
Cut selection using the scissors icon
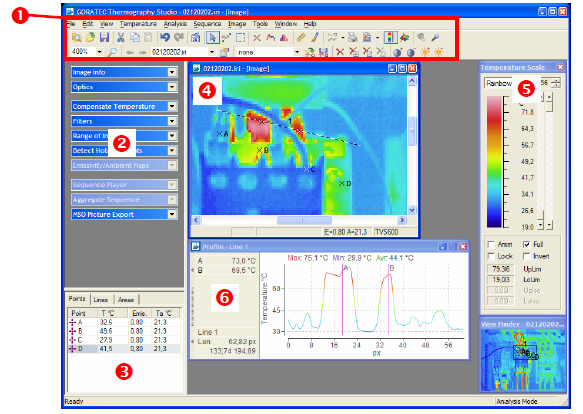coord(121,38)
